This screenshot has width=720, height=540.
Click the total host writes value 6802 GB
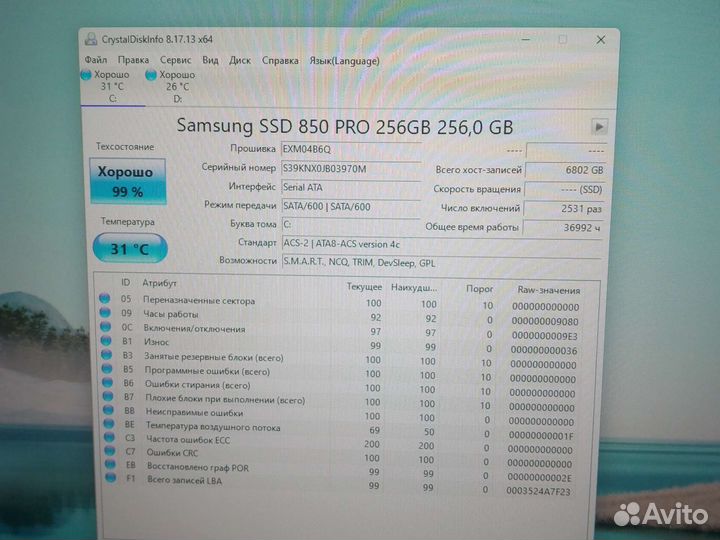pos(565,170)
